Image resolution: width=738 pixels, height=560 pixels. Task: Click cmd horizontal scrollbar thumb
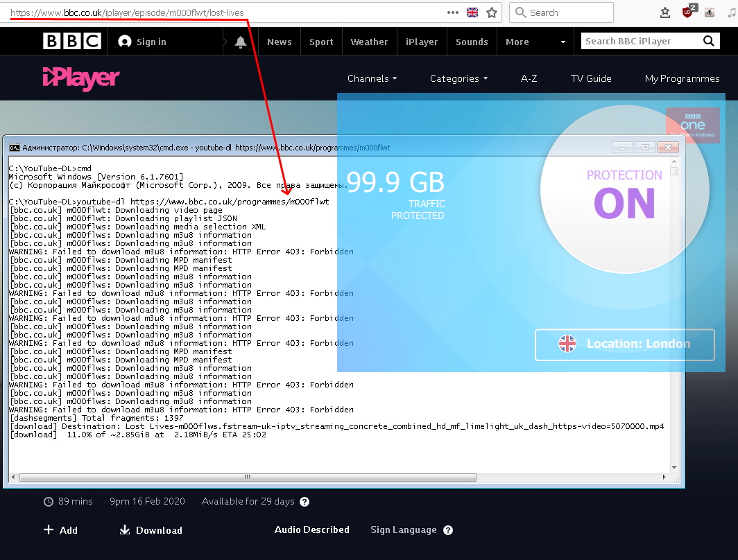[x=248, y=478]
